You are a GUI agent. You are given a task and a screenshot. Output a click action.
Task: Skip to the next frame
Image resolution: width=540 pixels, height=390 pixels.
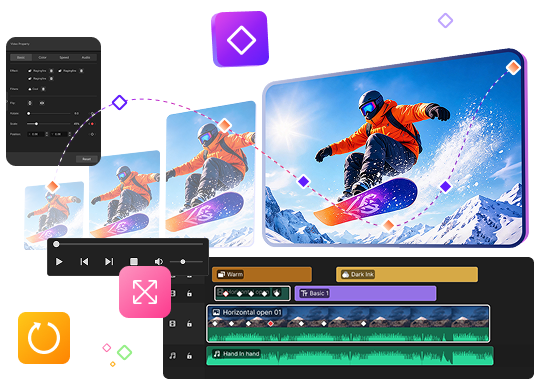[x=109, y=262]
